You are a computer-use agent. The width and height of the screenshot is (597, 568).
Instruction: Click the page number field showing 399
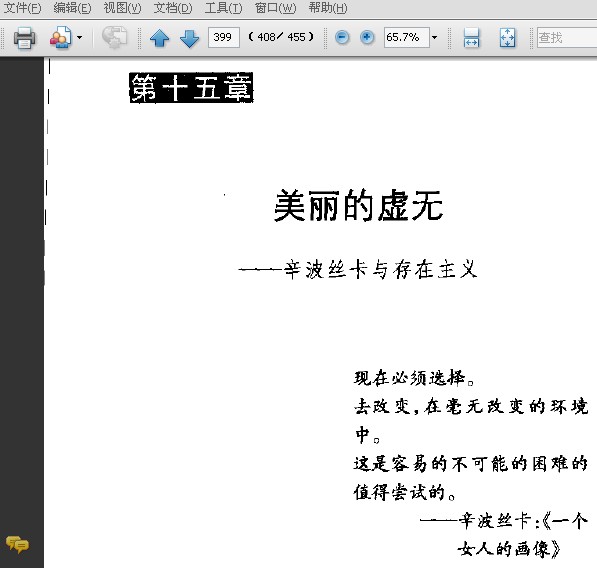(x=223, y=37)
